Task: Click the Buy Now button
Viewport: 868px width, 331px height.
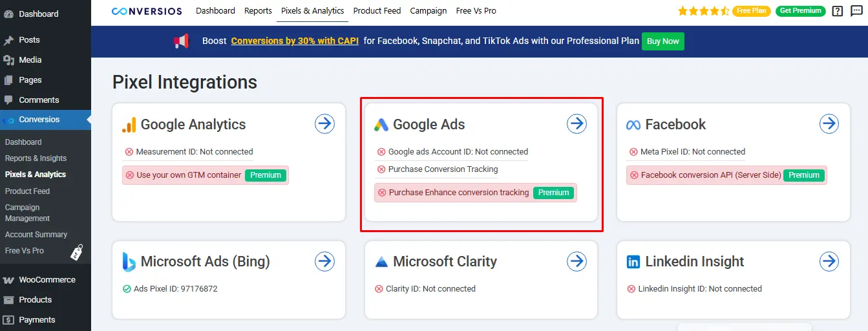Action: (x=663, y=41)
